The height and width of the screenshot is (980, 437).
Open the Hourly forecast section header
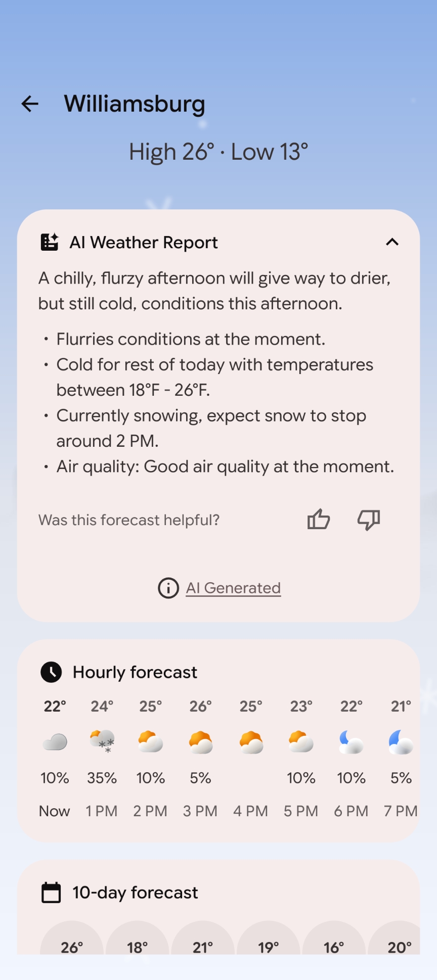coord(135,672)
